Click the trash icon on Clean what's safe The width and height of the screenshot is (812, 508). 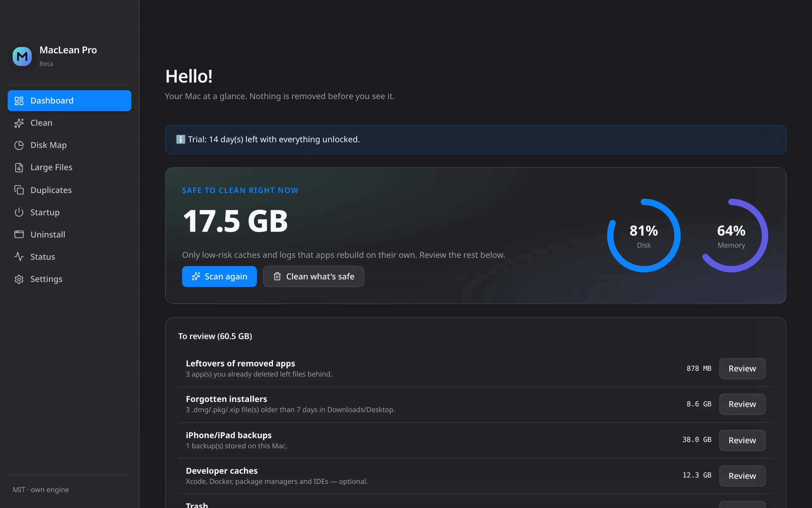point(277,277)
